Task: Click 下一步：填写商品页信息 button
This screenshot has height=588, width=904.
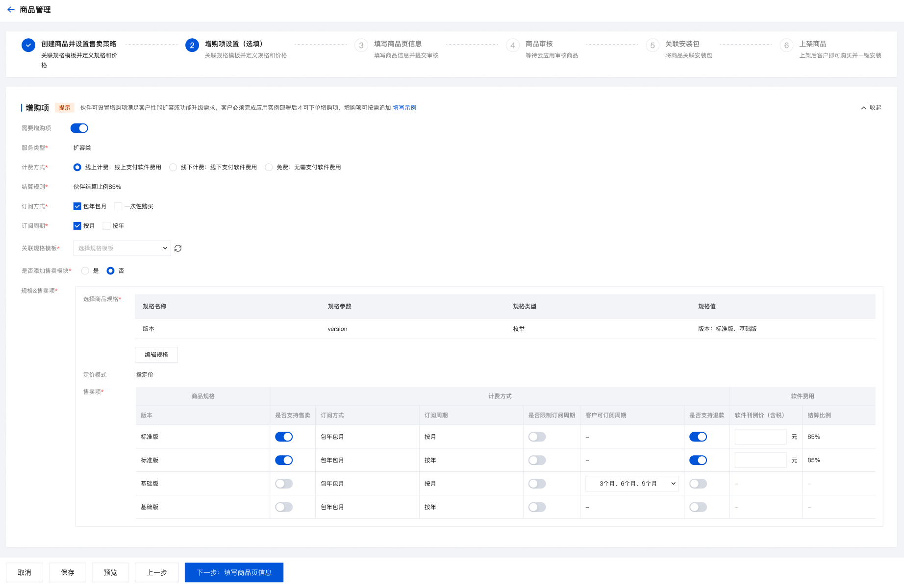Action: [234, 572]
